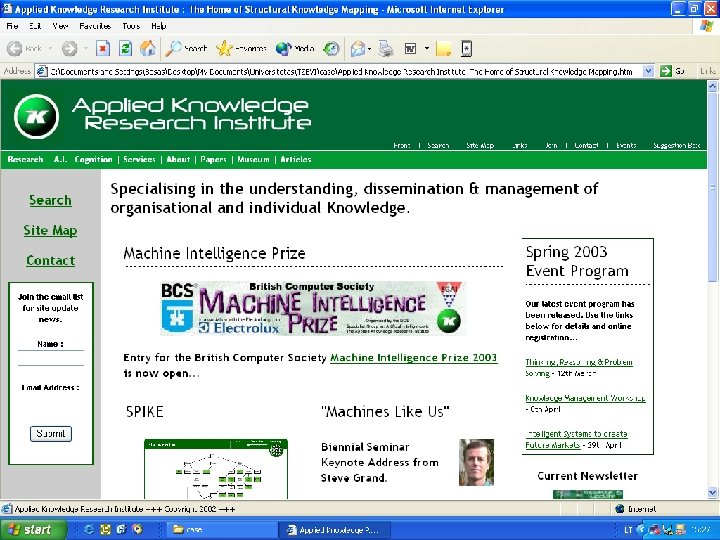Click the Go arrow button
The height and width of the screenshot is (540, 720).
(673, 71)
